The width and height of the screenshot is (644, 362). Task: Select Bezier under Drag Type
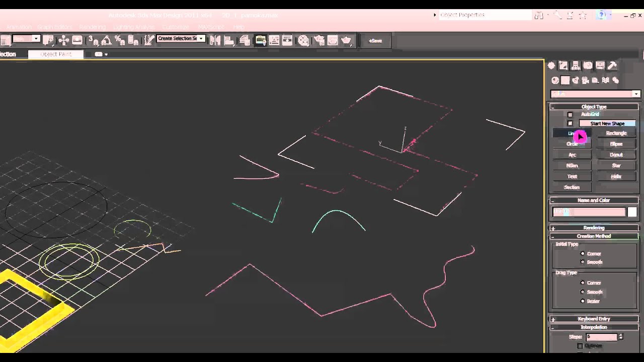[583, 301]
